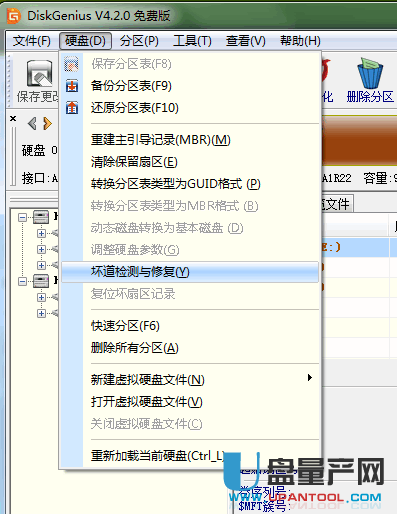Open submenu arrow for 新建虚拟硬盘文件
This screenshot has height=514, width=397.
(310, 378)
